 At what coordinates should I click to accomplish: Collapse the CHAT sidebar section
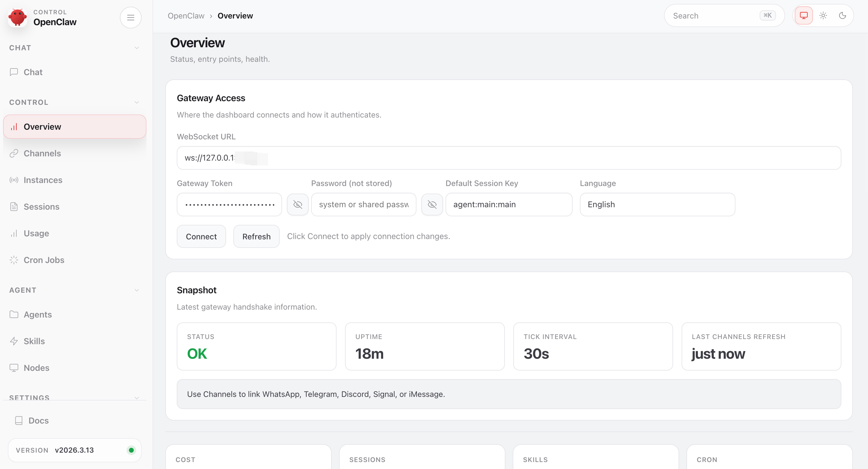click(x=136, y=48)
